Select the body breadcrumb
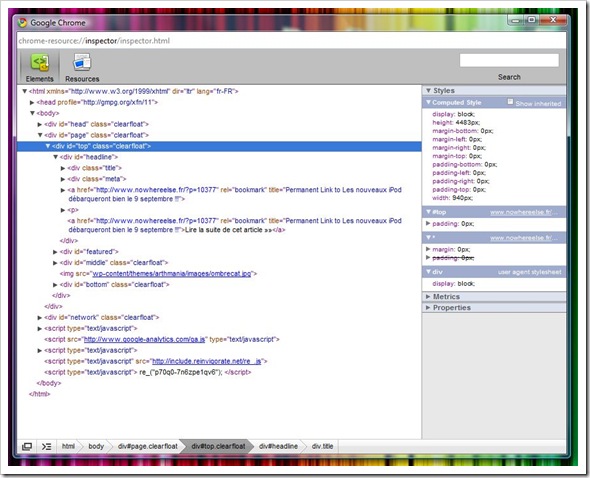Image resolution: width=590 pixels, height=478 pixels. 96,446
